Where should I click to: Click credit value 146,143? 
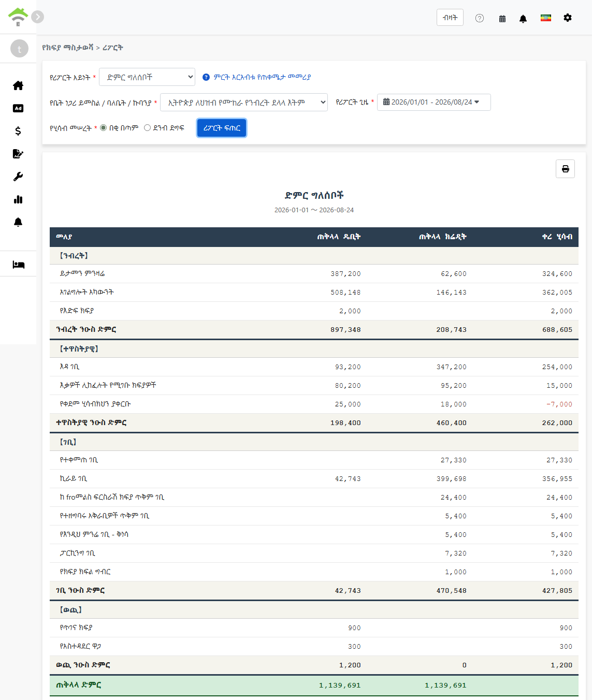tap(451, 293)
